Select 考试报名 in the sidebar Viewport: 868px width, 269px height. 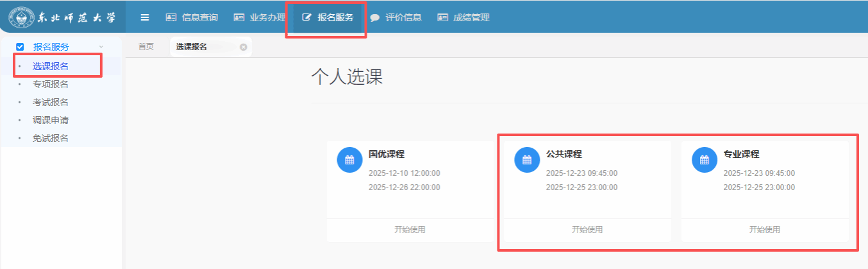(51, 102)
